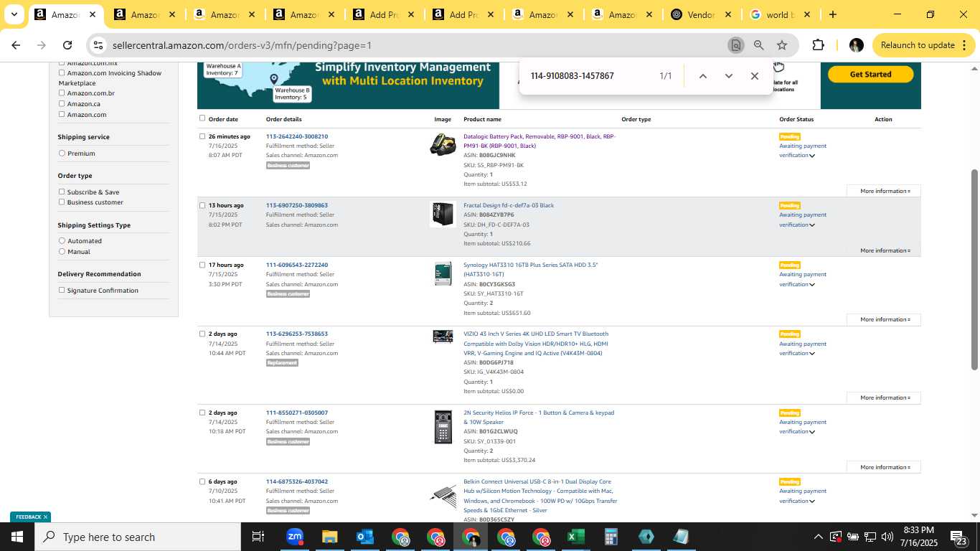
Task: Check the Amazon.com.br marketplace filter
Action: point(62,93)
